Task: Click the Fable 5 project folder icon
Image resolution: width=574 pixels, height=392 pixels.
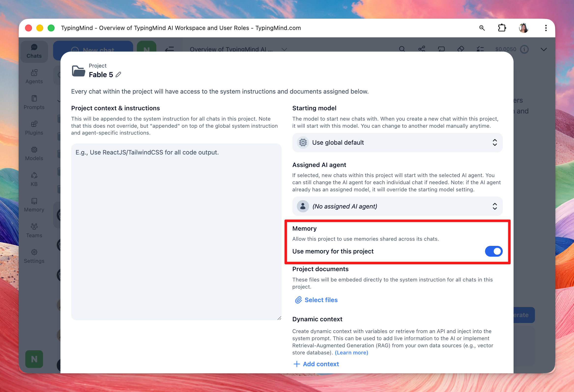Action: click(x=78, y=71)
